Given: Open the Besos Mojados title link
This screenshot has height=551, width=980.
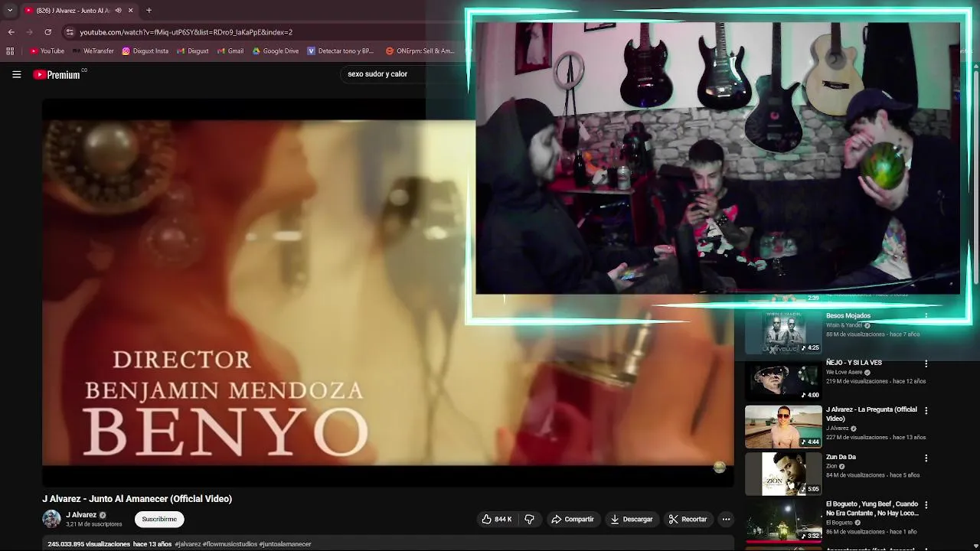Looking at the screenshot, I should 848,315.
